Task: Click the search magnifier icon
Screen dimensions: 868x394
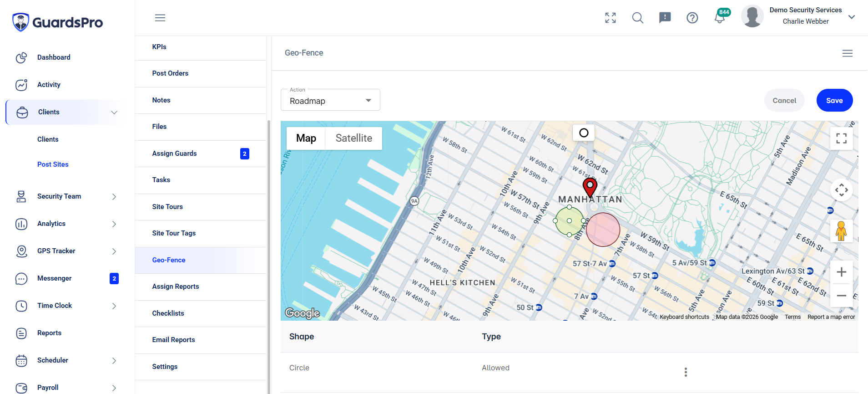Action: click(x=638, y=18)
